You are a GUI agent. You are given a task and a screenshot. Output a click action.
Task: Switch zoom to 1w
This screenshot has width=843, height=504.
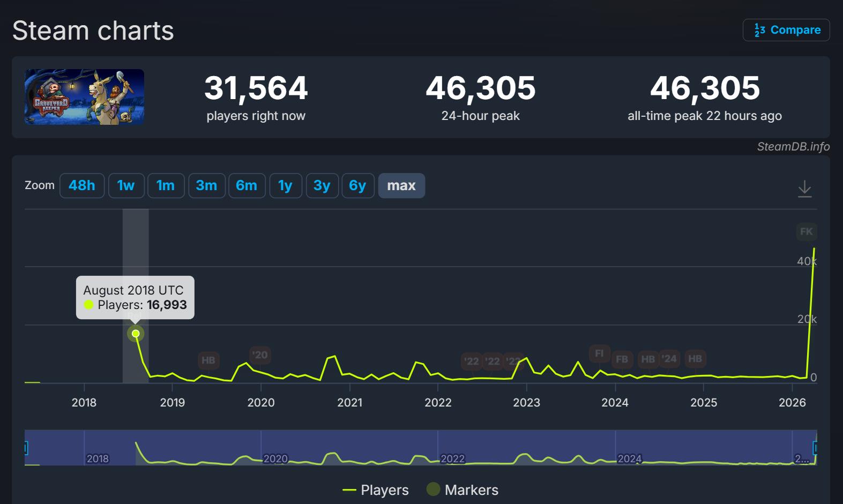click(x=126, y=185)
